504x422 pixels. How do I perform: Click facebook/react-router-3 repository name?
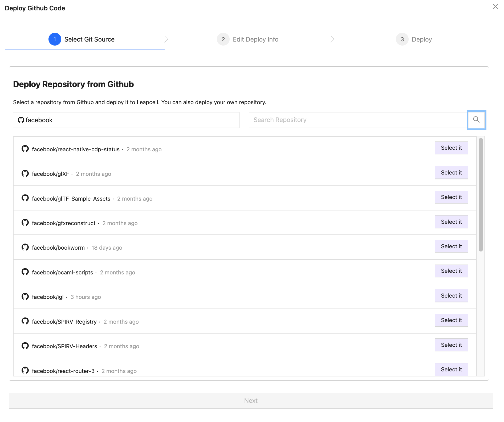point(63,371)
